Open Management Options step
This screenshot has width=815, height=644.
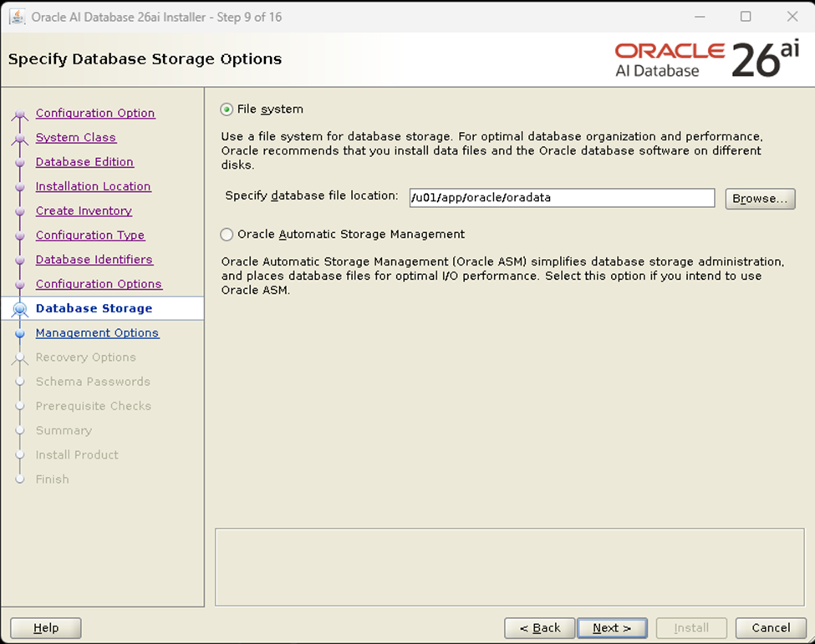pos(97,332)
